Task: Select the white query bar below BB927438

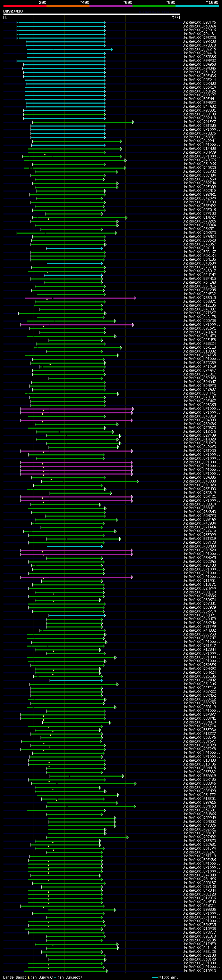Action: click(x=92, y=15)
